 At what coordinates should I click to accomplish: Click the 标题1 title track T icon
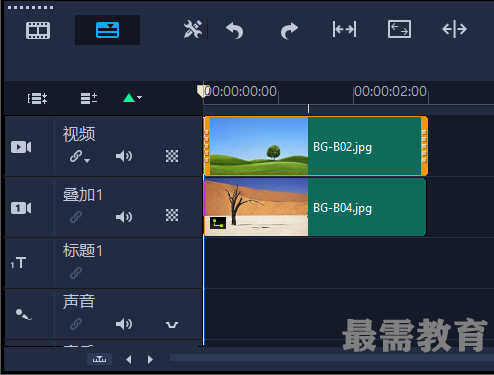pos(18,263)
